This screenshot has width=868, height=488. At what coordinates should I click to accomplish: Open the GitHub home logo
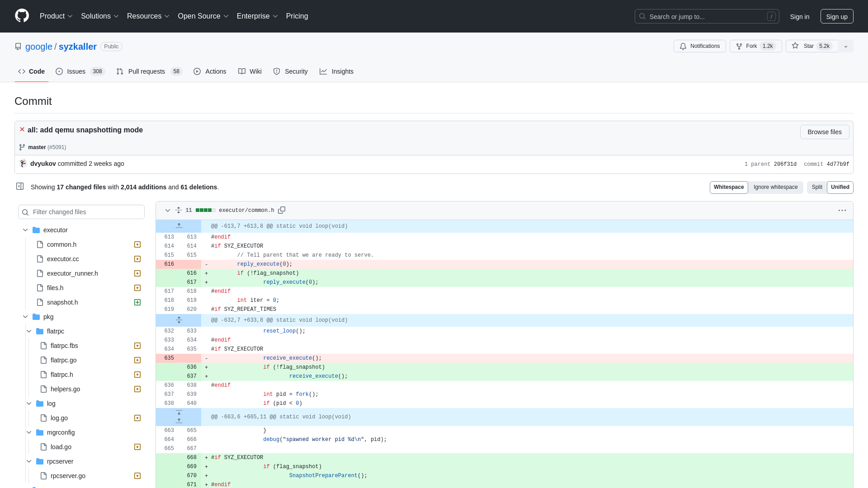[x=22, y=16]
